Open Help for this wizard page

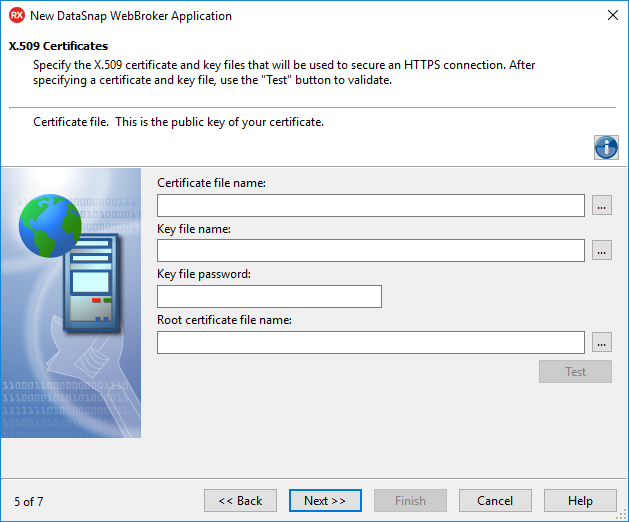(580, 501)
